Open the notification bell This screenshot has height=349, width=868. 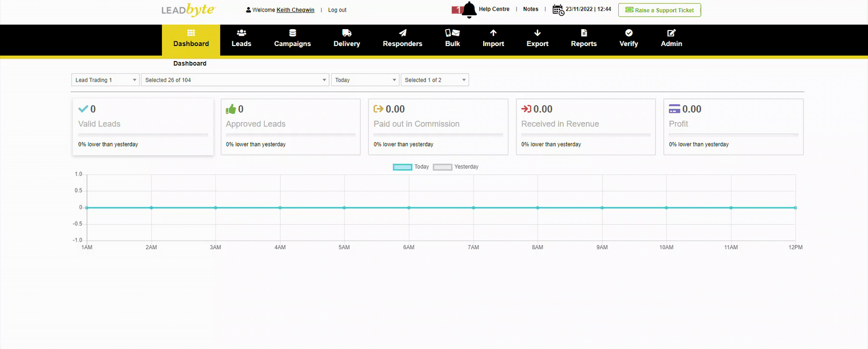469,10
